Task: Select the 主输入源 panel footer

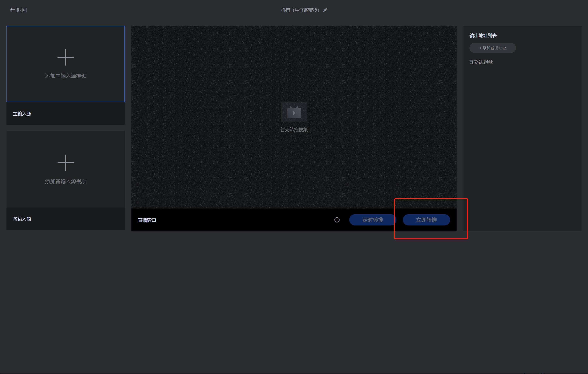Action: (x=65, y=114)
